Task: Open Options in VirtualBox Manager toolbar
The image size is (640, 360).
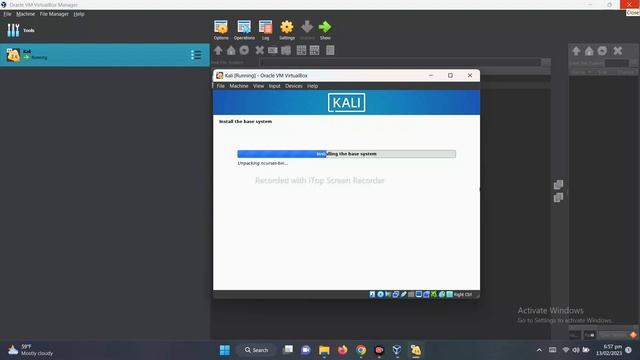Action: pyautogui.click(x=221, y=30)
